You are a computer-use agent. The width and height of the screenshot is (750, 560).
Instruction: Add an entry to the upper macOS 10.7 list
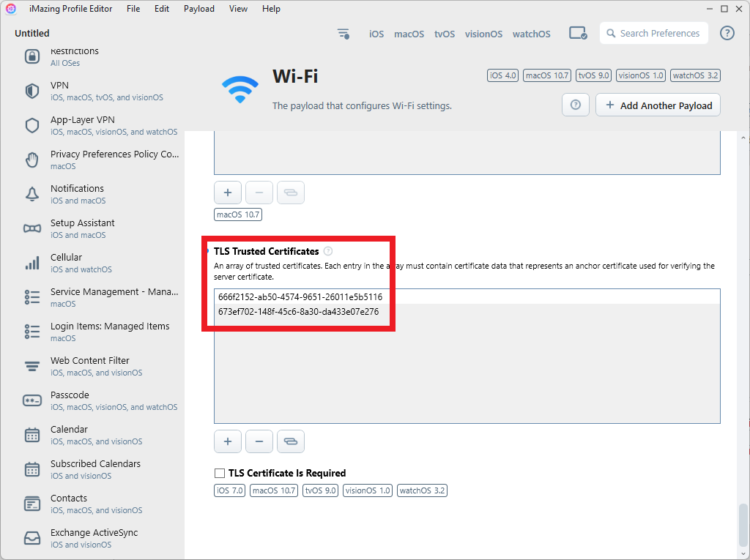(228, 193)
